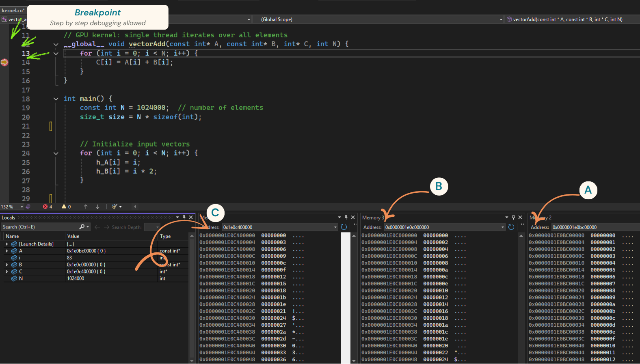Go to previous issue with up arrow
Image resolution: width=640 pixels, height=364 pixels.
click(x=86, y=207)
